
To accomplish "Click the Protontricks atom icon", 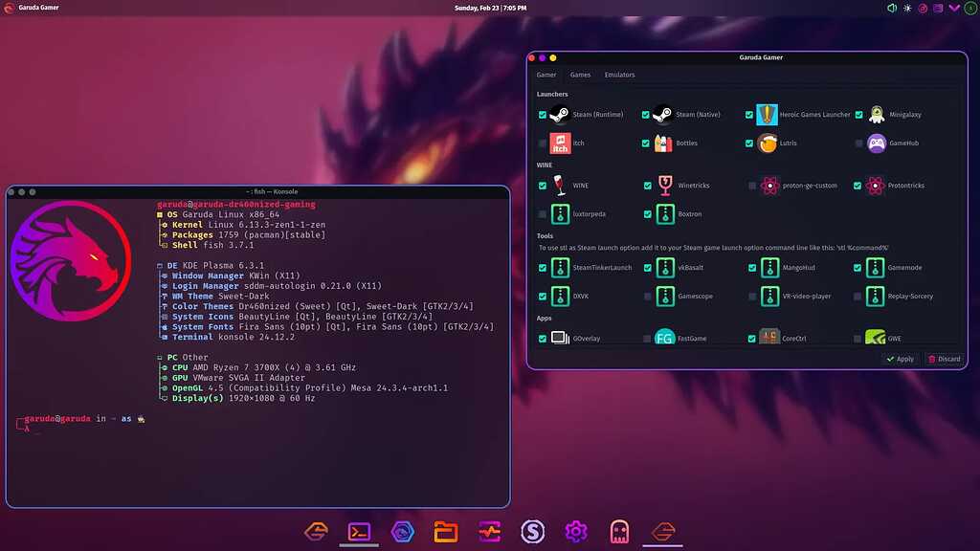I will pos(876,186).
